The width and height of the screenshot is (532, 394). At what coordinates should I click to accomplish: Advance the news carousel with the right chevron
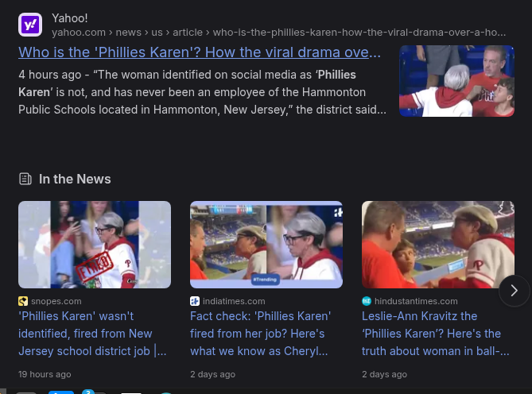tap(514, 291)
